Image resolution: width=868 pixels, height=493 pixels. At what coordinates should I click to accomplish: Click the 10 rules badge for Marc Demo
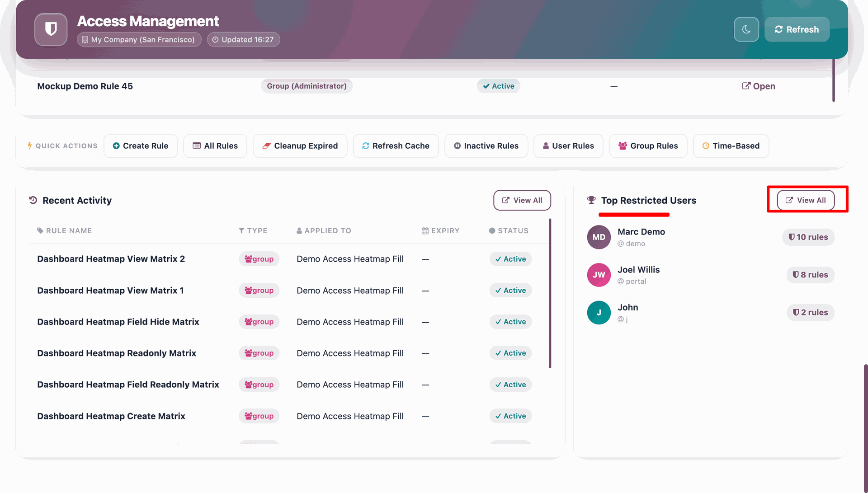tap(808, 237)
